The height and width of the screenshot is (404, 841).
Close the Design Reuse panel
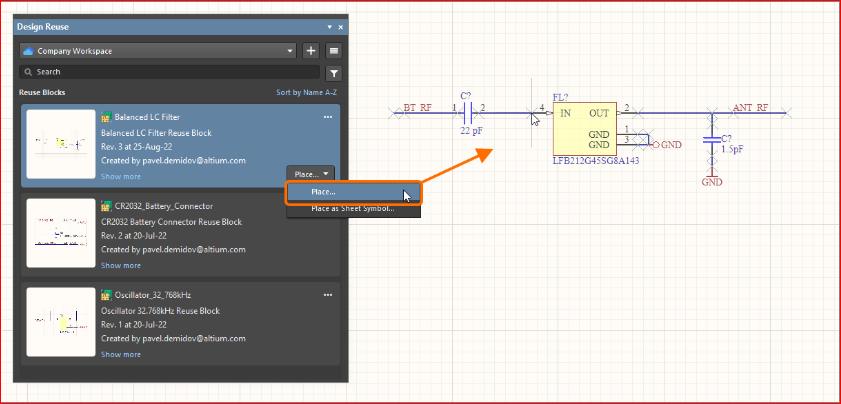click(341, 27)
